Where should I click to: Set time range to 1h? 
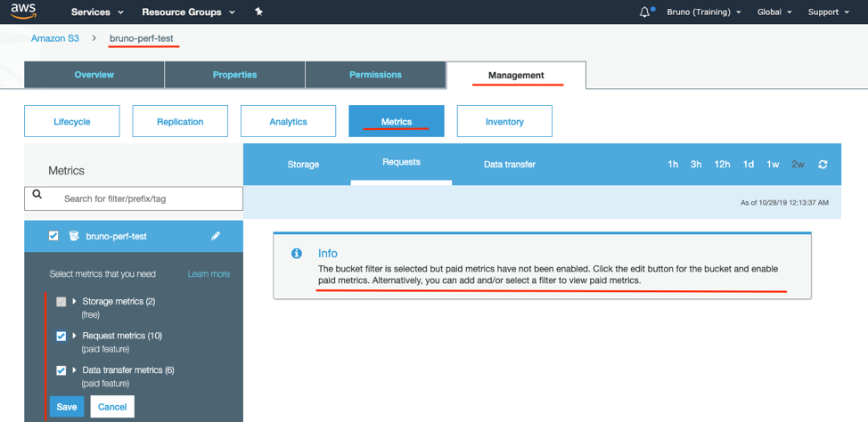673,165
